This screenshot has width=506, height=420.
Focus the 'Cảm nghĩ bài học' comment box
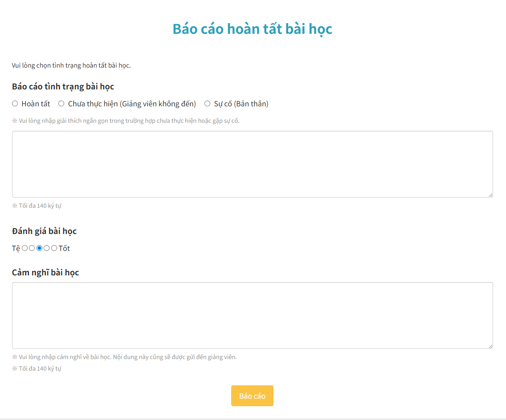[x=252, y=315]
